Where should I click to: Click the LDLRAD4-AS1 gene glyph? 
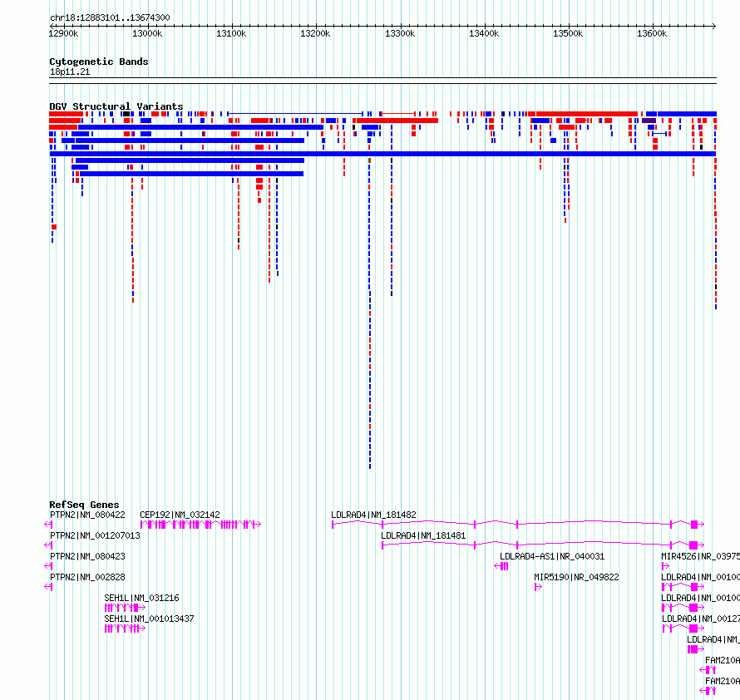[501, 566]
